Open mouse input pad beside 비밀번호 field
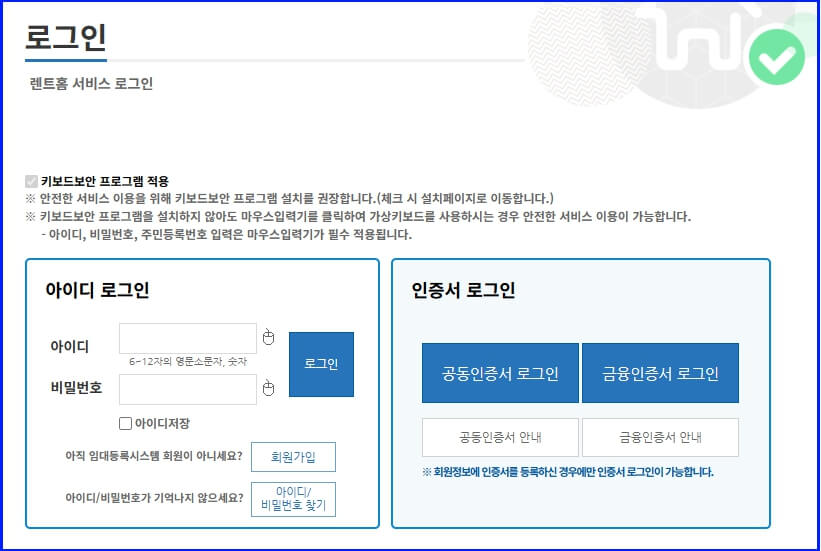This screenshot has width=821, height=551. tap(268, 388)
